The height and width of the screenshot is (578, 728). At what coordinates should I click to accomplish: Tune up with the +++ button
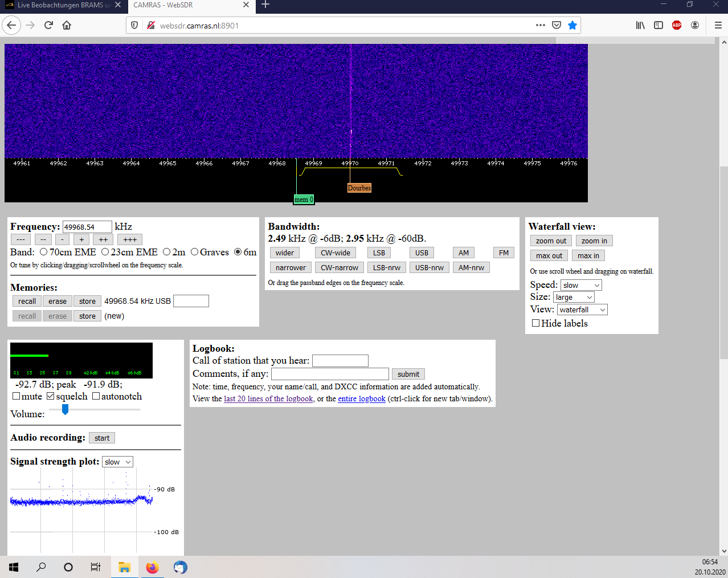coord(130,239)
